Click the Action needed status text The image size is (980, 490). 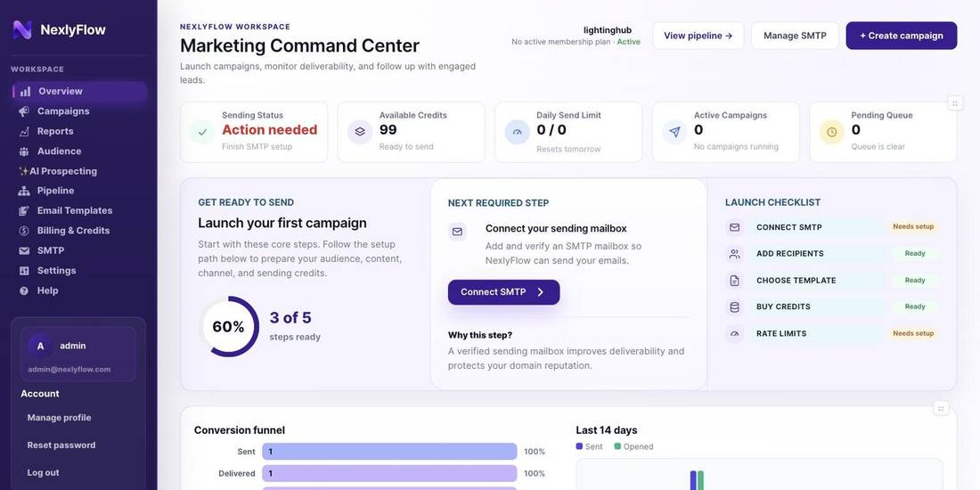point(270,130)
